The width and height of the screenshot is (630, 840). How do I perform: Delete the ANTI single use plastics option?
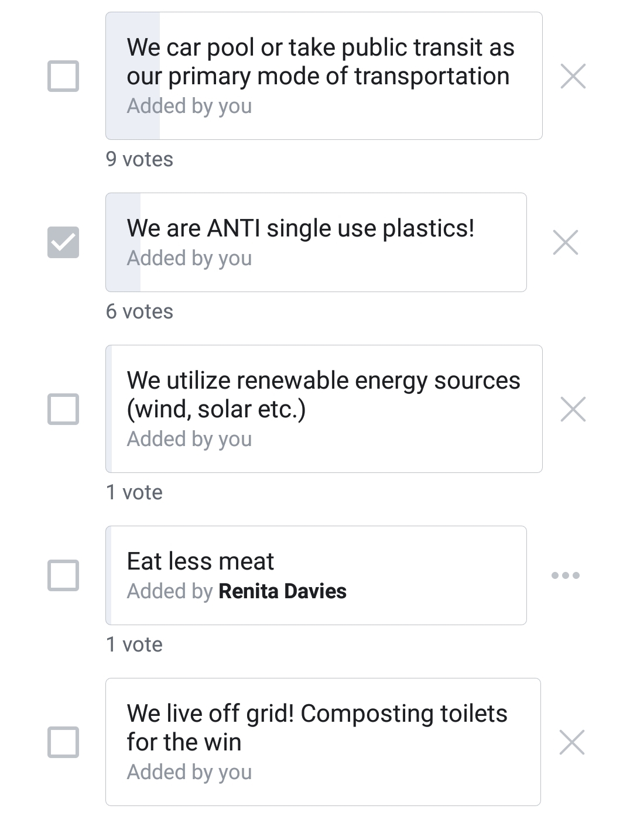[x=565, y=242]
